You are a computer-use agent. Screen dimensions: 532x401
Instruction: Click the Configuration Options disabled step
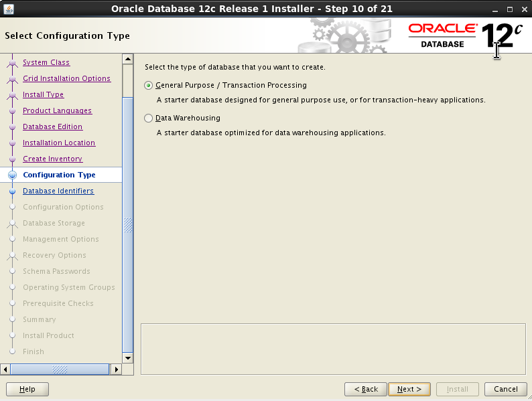(63, 207)
